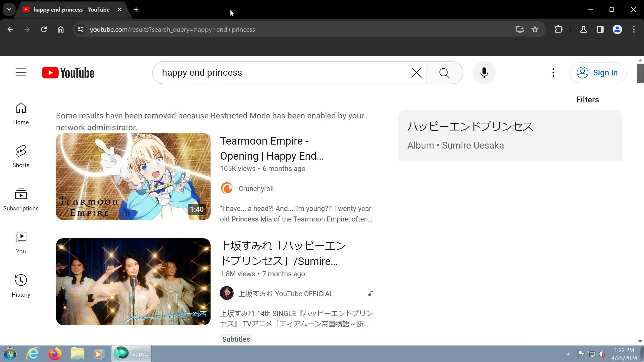
Task: Bookmark this page with star icon
Action: [x=535, y=29]
